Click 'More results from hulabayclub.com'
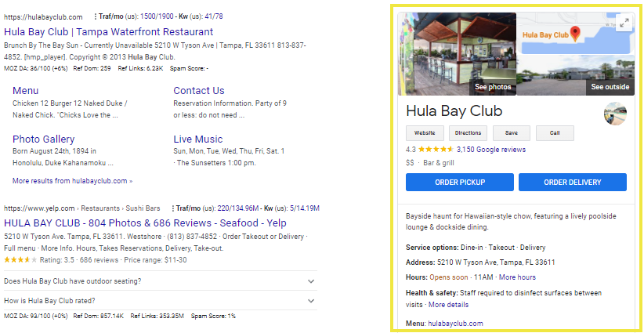 (72, 181)
